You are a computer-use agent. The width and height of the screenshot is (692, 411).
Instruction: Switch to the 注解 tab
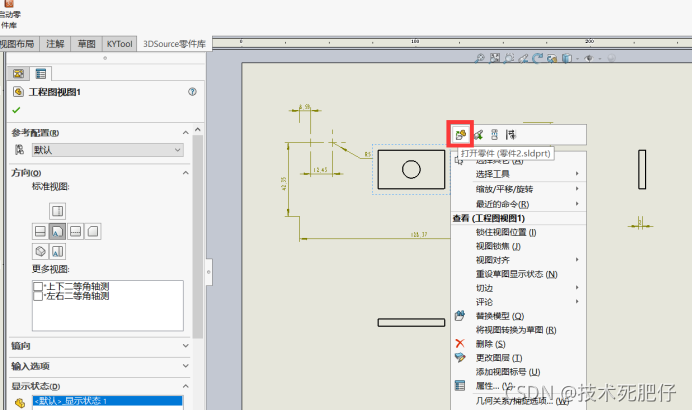click(55, 44)
